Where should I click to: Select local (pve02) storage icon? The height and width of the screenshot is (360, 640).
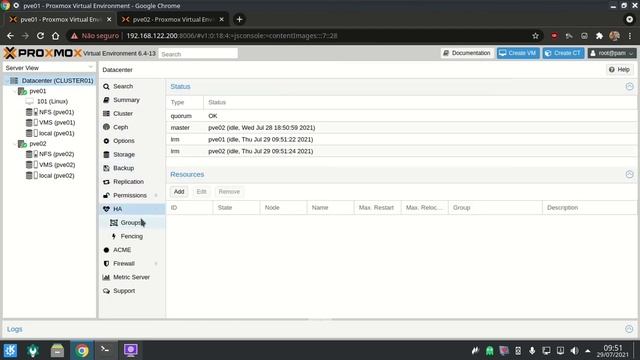click(x=32, y=176)
